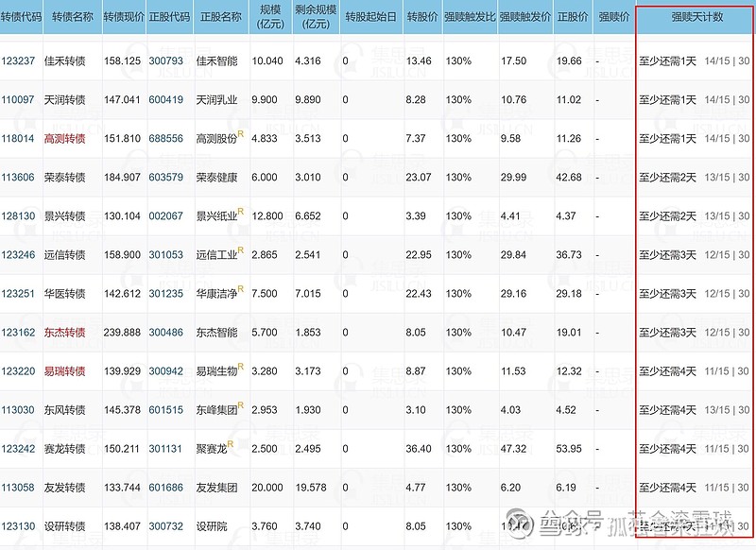This screenshot has height=550, width=756.
Task: Sort by 剩余规模(亿元) column header
Action: (316, 17)
